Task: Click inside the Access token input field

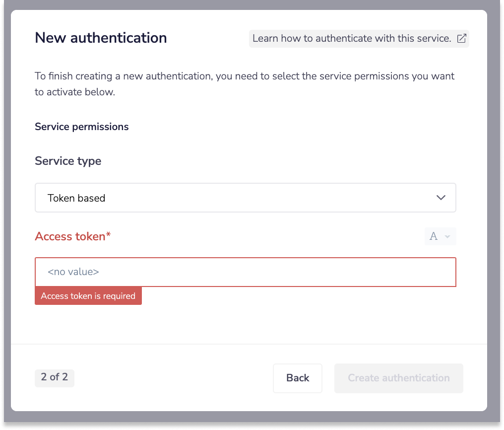Action: (x=245, y=272)
